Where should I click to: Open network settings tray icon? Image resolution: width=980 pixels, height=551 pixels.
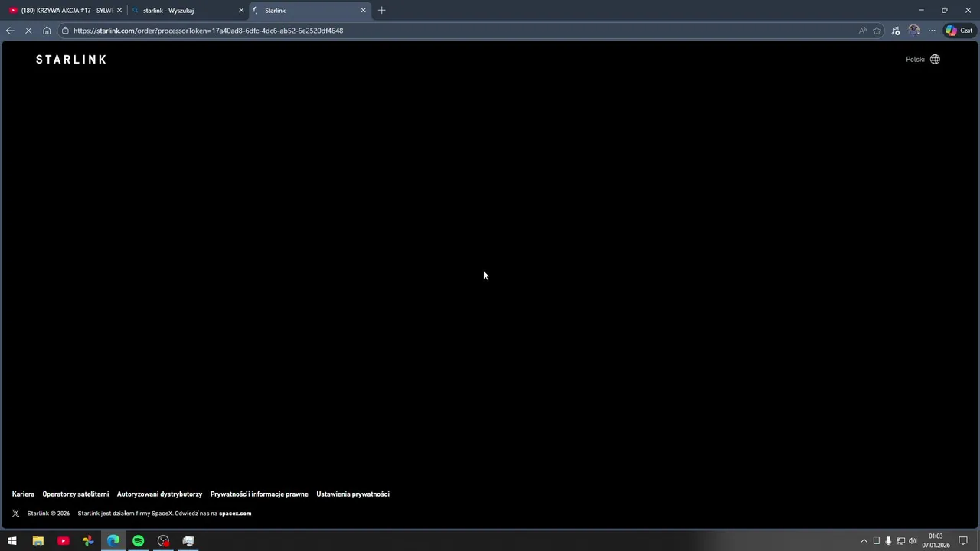click(900, 541)
